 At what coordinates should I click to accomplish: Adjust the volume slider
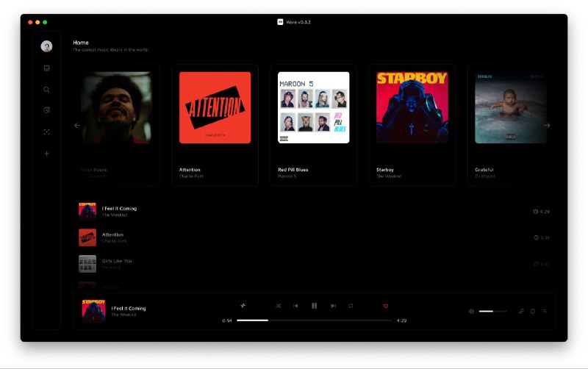point(492,311)
